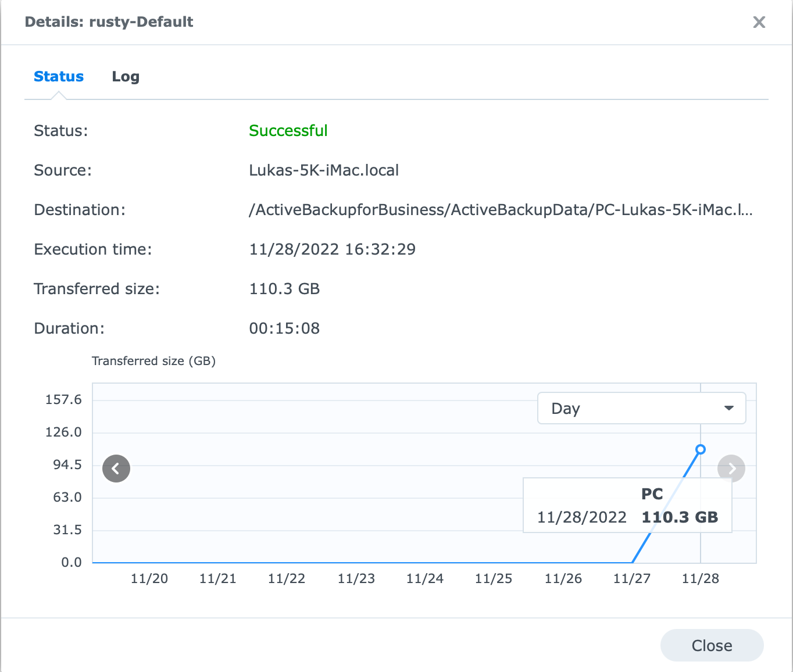Screen dimensions: 793x672
Task: Click the 157.6 y-axis value
Action: coord(63,400)
